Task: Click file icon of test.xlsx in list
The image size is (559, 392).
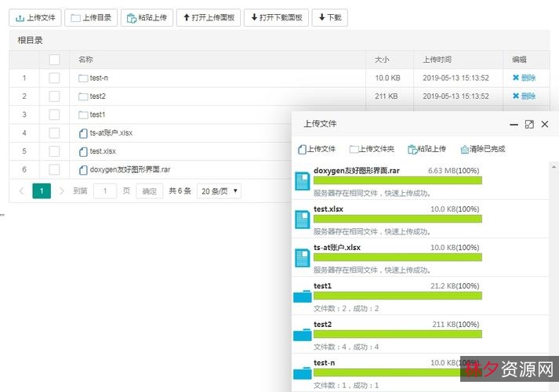Action: 83,151
